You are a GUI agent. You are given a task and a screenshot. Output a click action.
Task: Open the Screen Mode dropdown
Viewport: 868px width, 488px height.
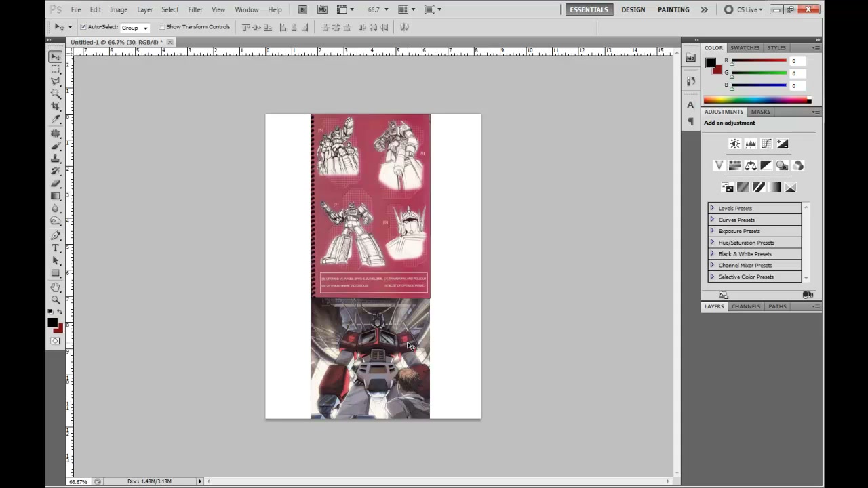pos(432,9)
